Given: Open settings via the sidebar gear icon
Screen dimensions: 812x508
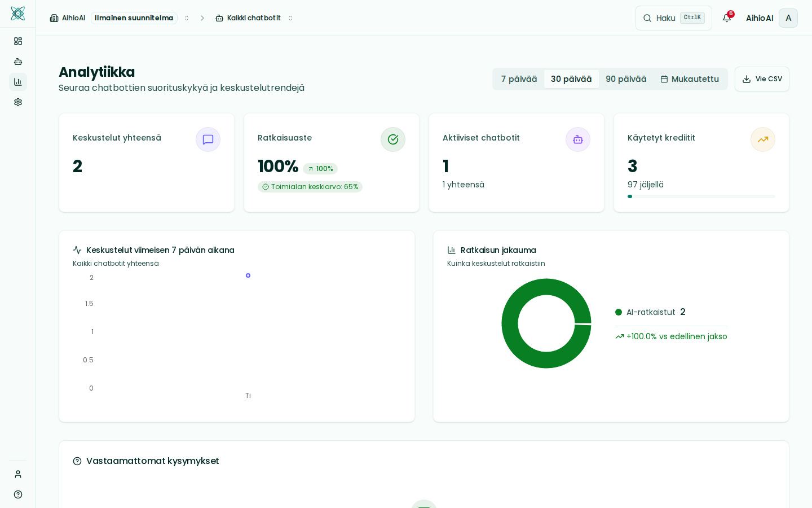Looking at the screenshot, I should pos(18,102).
